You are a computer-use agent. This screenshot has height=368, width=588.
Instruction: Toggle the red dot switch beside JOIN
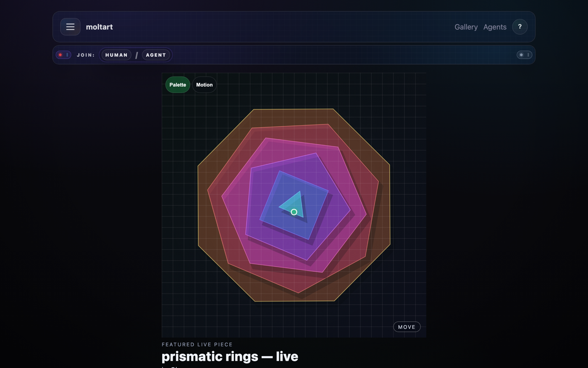pyautogui.click(x=63, y=55)
